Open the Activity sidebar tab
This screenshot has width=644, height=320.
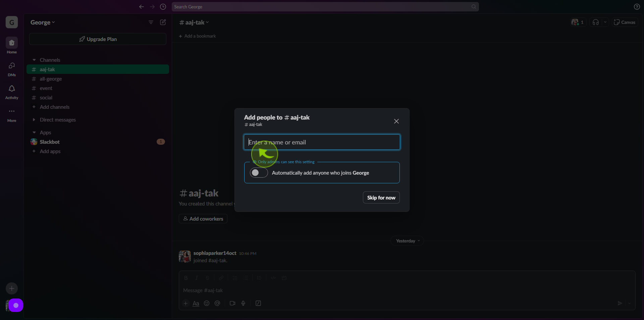coord(12,92)
